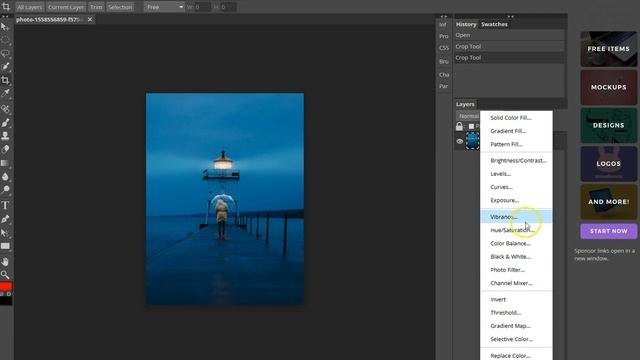Collapse the side panel column arrows
Viewport: 640px width, 360px height.
click(x=444, y=16)
